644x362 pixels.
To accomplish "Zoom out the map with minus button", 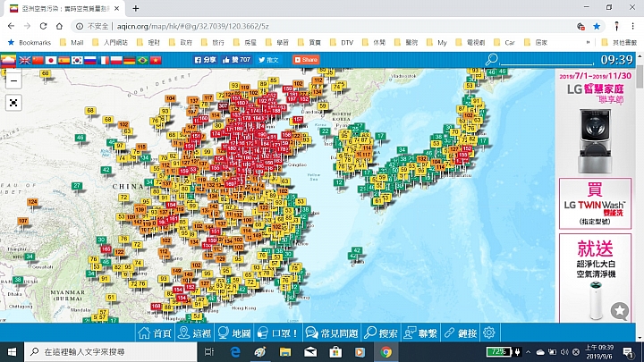I will click(13, 80).
